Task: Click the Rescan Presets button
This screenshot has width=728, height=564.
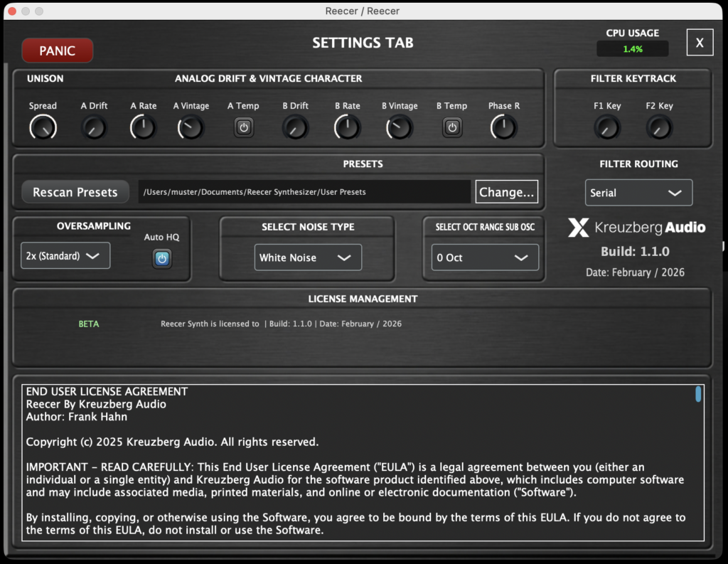Action: pyautogui.click(x=75, y=192)
